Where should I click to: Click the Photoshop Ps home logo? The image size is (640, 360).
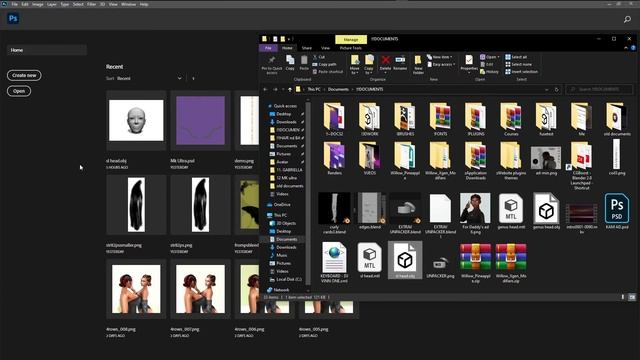pos(13,18)
